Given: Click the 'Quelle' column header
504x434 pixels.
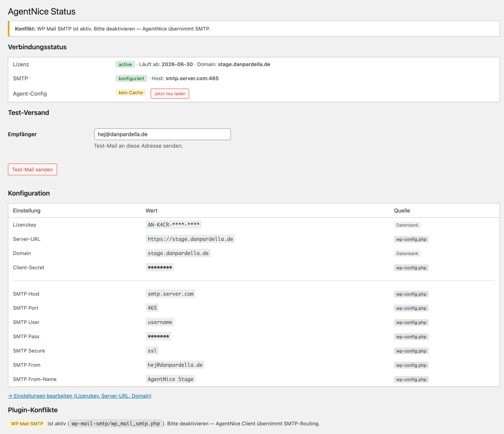Looking at the screenshot, I should (x=402, y=211).
